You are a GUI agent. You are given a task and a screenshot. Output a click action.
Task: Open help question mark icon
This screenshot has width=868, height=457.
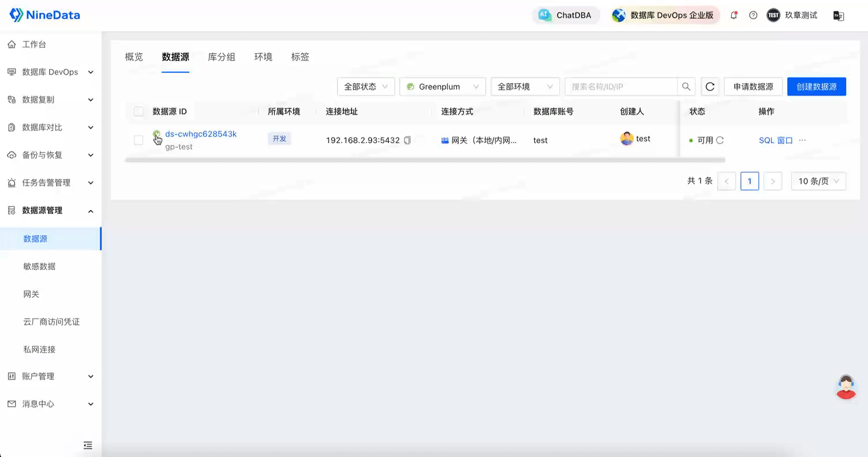[753, 16]
